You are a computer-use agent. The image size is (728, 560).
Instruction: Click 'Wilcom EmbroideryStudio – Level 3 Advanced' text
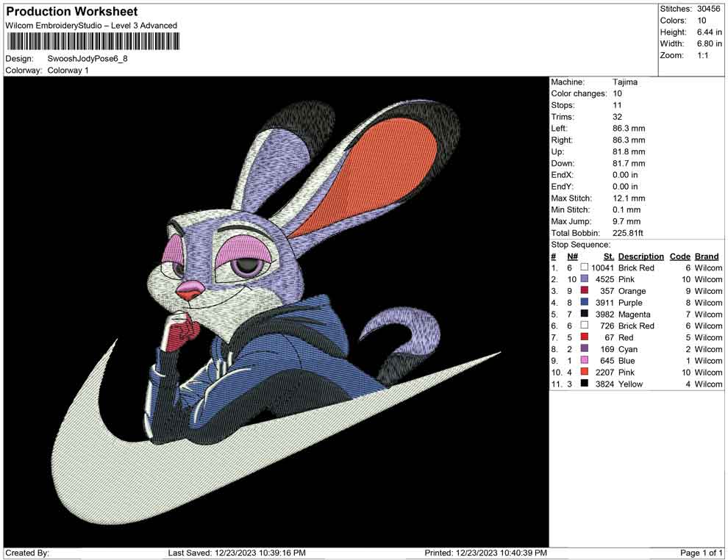tap(91, 26)
